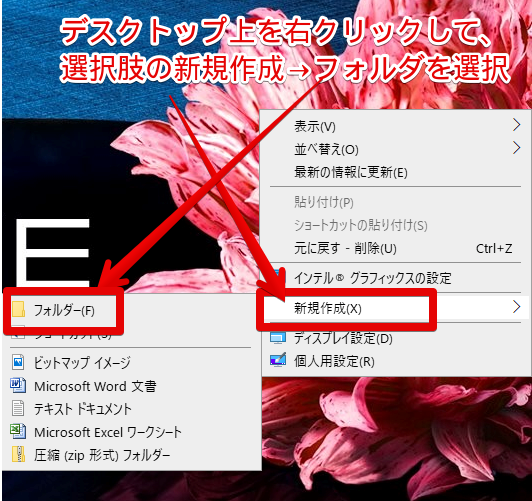The image size is (532, 501).
Task: Click the Microsoft Word document icon
Action: (x=18, y=386)
